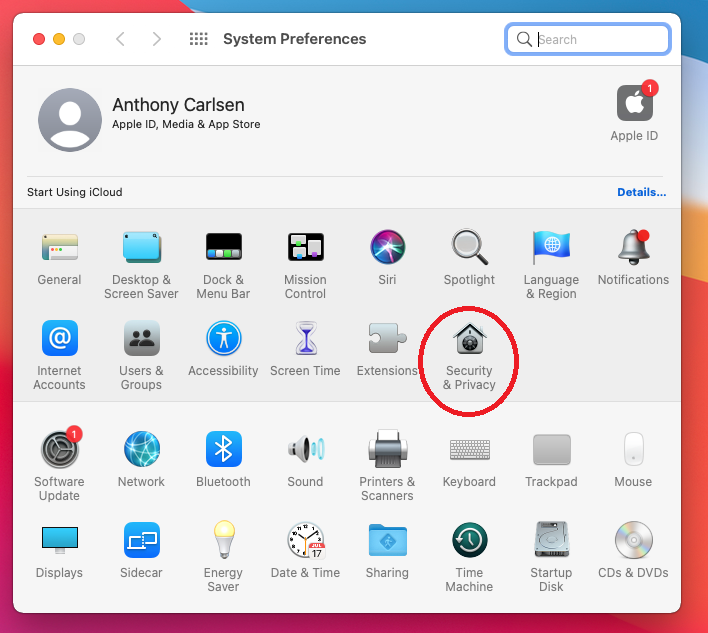Focus the Search field
Viewport: 708px width, 633px height.
pos(587,39)
